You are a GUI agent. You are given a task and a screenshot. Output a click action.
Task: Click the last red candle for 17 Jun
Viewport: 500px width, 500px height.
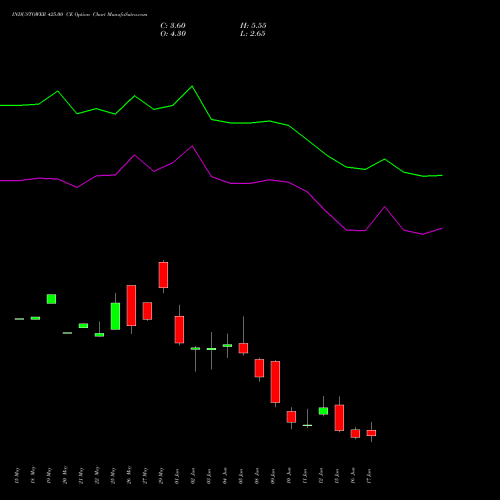point(371,433)
